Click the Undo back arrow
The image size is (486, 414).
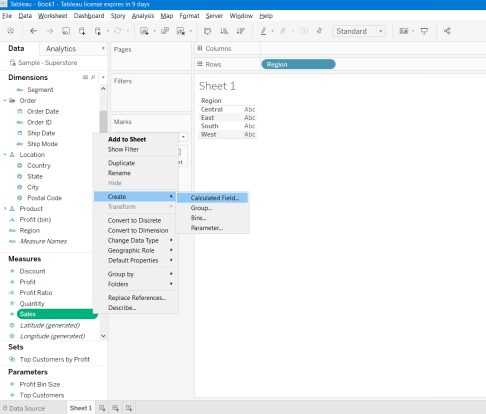click(x=33, y=31)
